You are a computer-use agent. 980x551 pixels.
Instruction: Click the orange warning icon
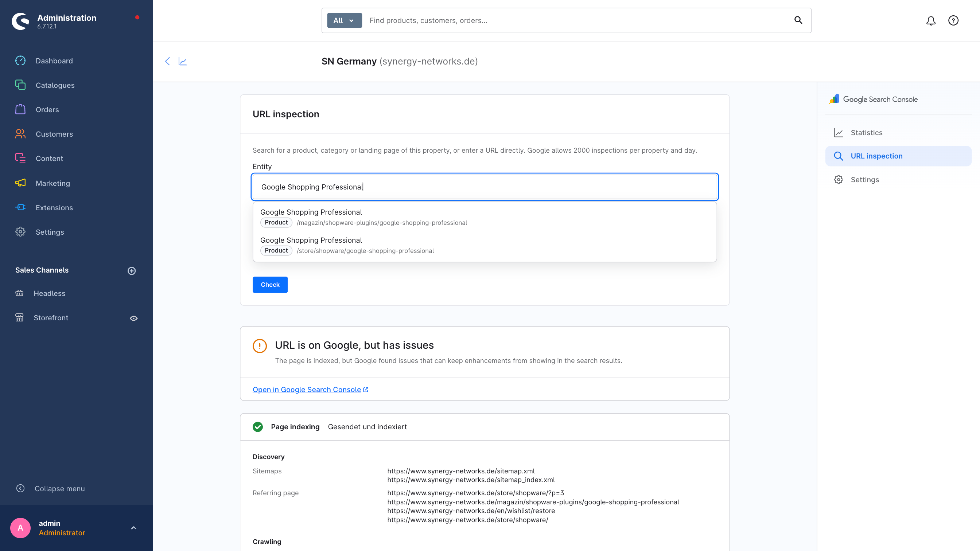tap(260, 346)
